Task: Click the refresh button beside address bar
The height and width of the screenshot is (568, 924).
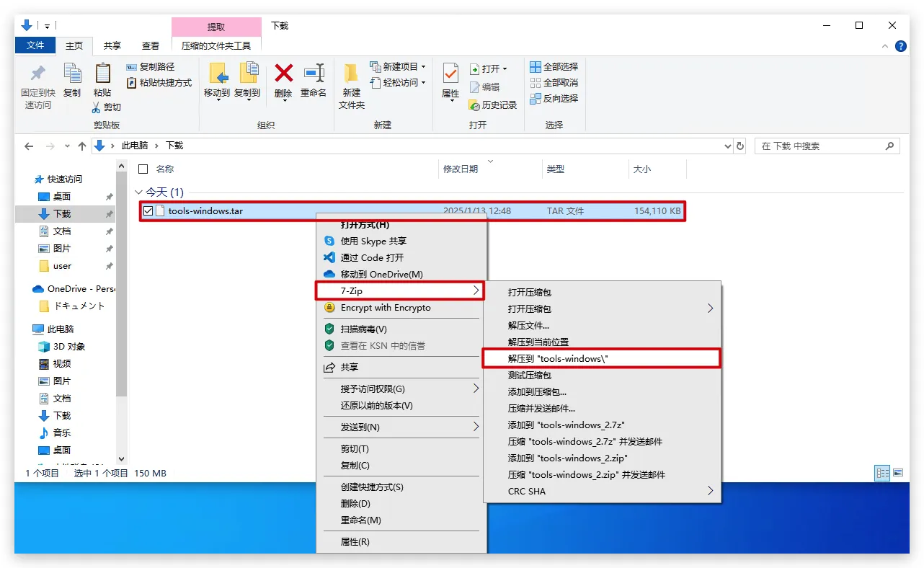Action: (x=739, y=146)
